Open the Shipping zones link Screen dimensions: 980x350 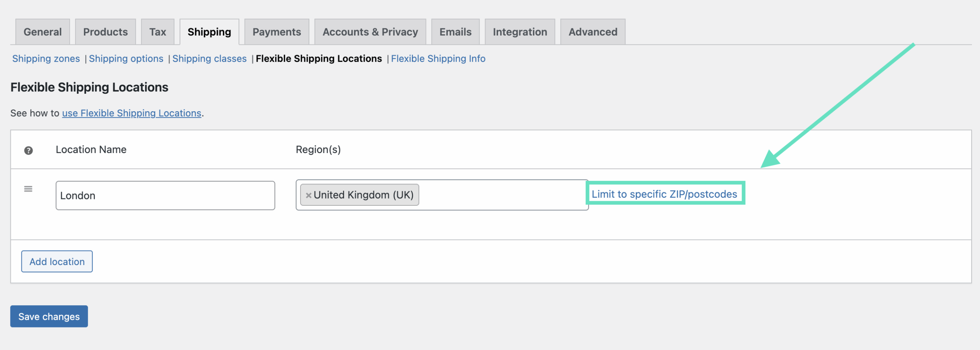tap(46, 59)
